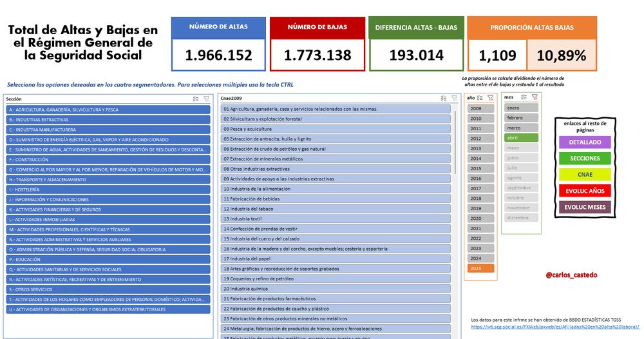Click the @carlos_castedo author handle

pos(571,275)
